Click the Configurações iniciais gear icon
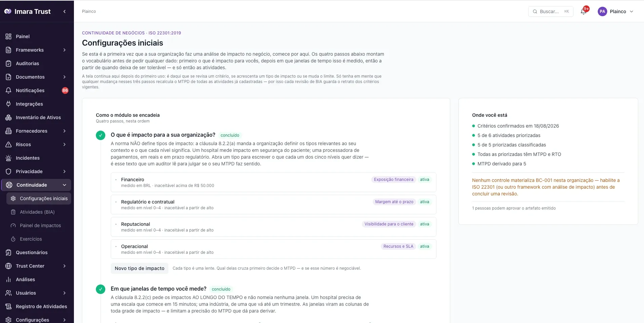644x323 pixels. [x=13, y=198]
